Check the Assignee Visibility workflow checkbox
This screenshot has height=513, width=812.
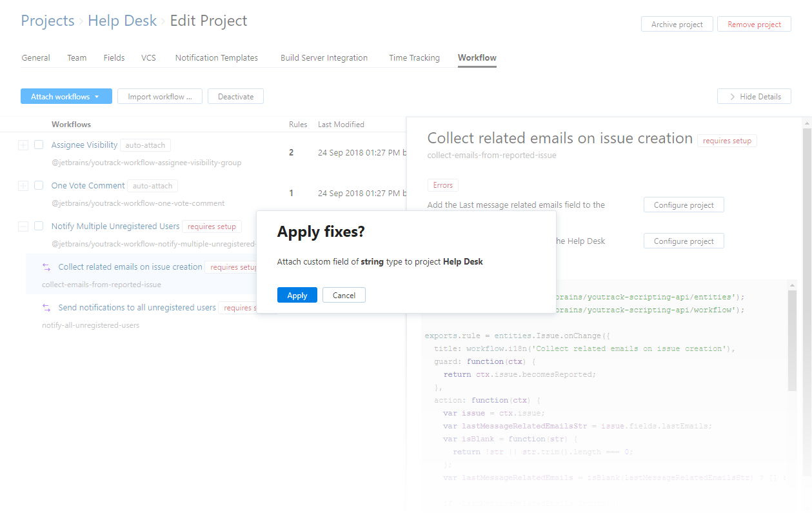[39, 145]
